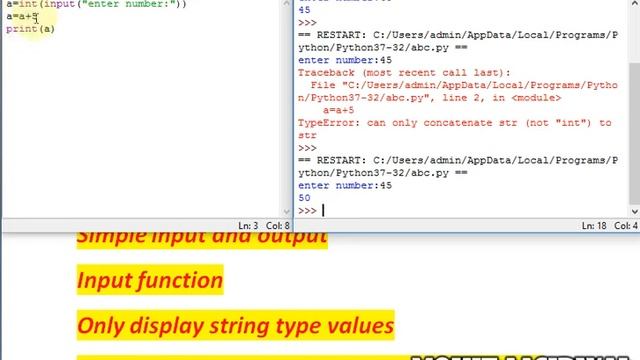Image resolution: width=640 pixels, height=360 pixels.
Task: Click the traceback 'File "C:/Users/admin...' line
Action: [464, 85]
